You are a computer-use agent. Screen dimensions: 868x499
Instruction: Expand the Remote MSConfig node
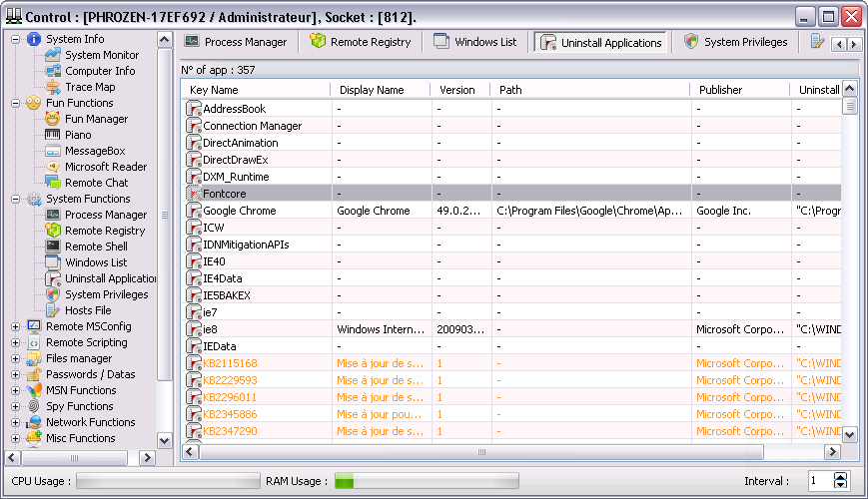[15, 326]
